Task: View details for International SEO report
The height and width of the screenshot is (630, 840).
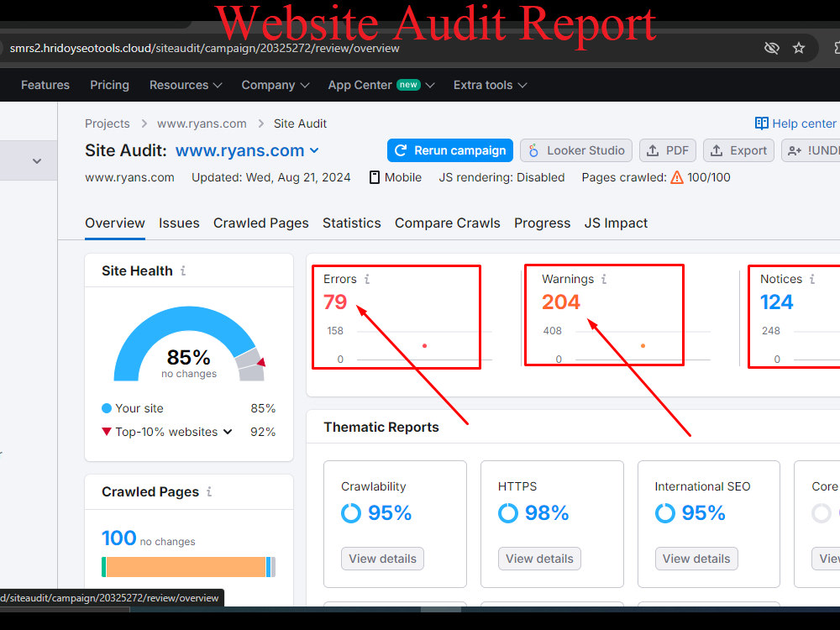Action: pos(696,559)
